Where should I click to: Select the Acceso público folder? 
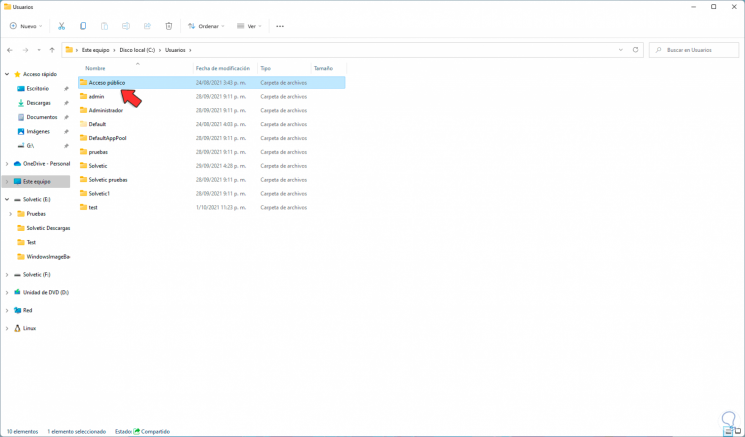212,83
